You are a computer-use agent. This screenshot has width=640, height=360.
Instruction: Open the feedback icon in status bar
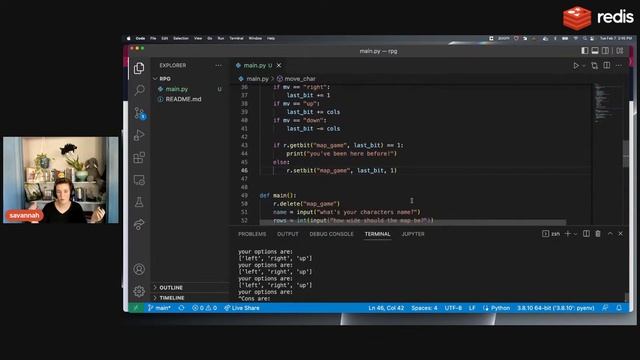(x=605, y=308)
